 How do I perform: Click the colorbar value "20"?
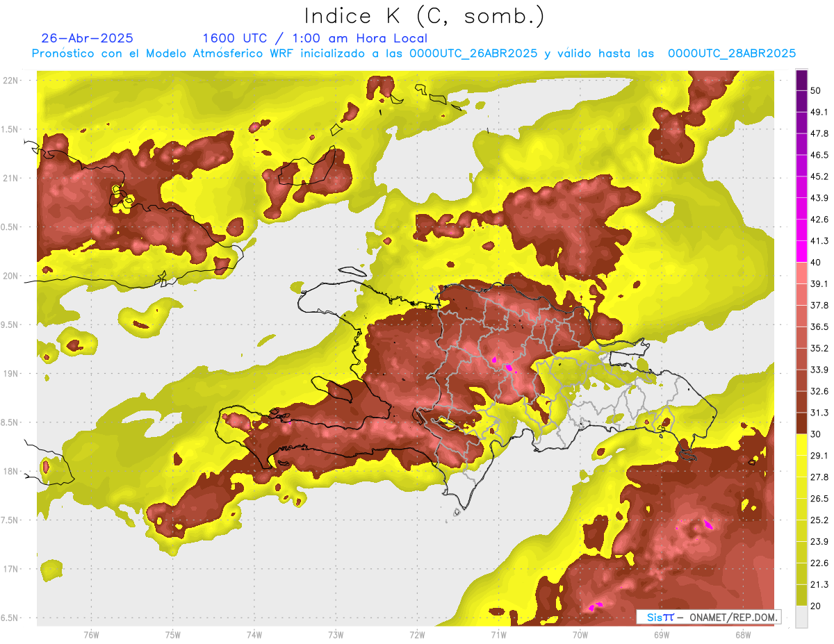pos(816,606)
